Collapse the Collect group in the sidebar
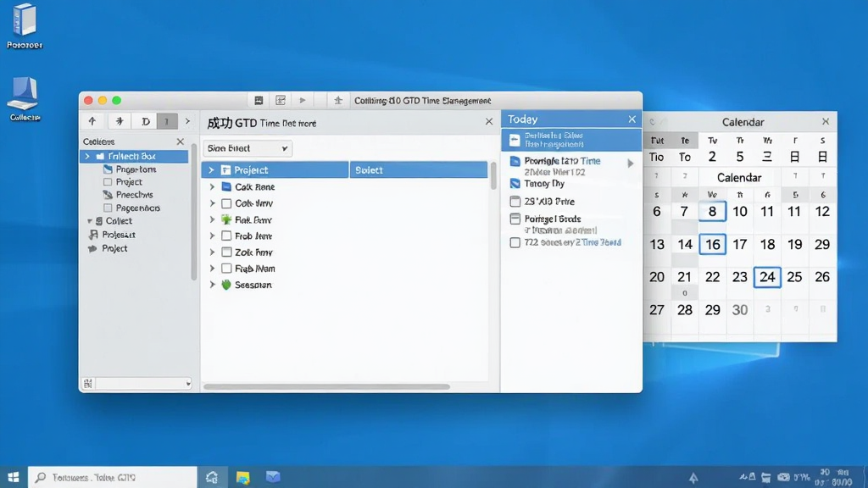Screen dimensions: 868x488 point(90,221)
